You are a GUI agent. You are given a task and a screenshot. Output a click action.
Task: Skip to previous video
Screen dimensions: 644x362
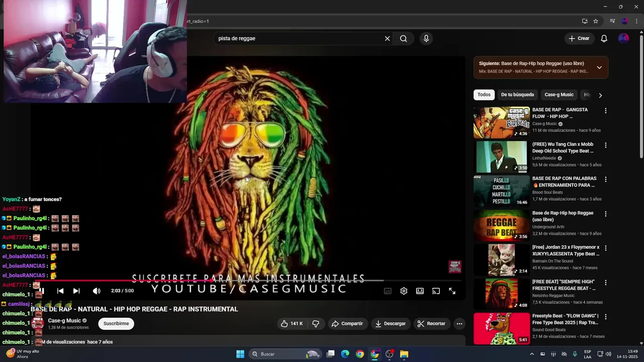pos(60,291)
